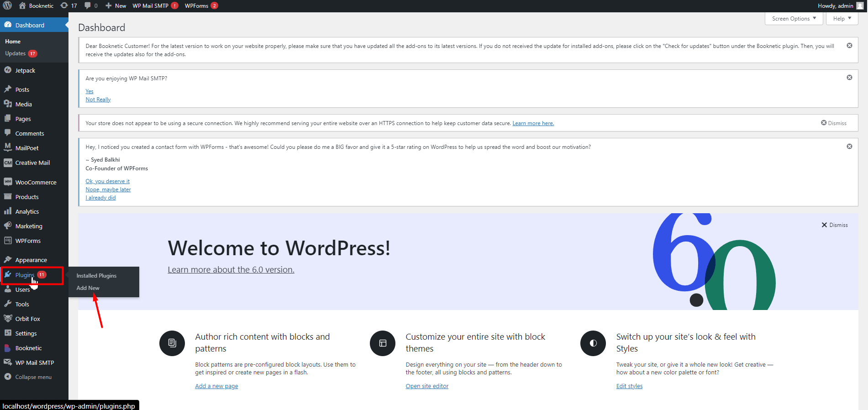Click Edit styles link

629,386
